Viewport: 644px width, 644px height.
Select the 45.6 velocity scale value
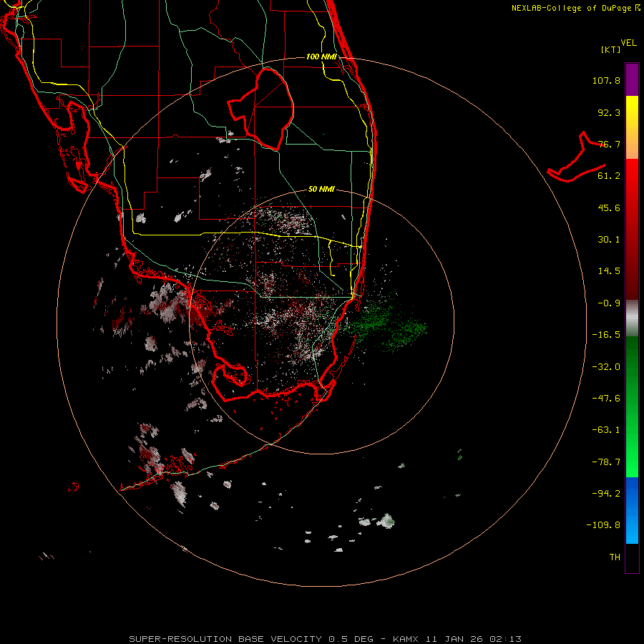(x=609, y=208)
